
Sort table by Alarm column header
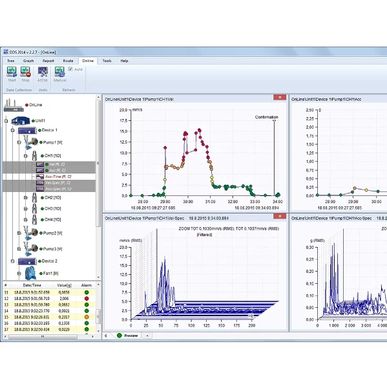86,285
